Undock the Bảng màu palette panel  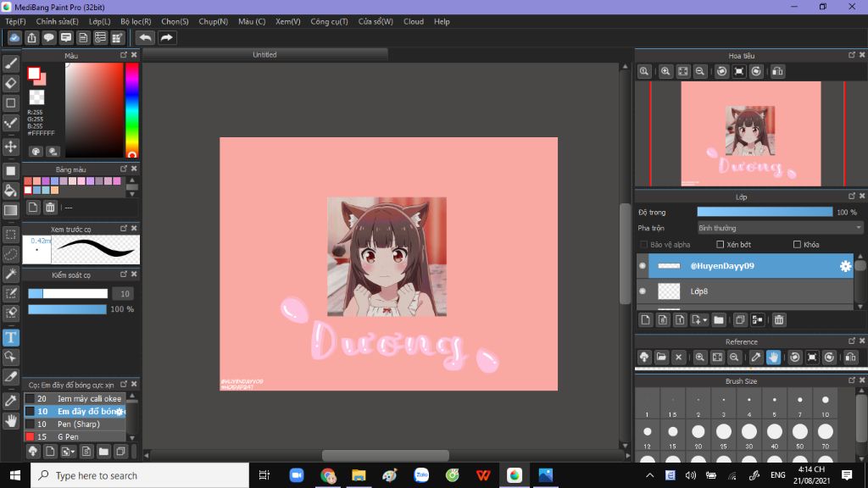pyautogui.click(x=124, y=169)
